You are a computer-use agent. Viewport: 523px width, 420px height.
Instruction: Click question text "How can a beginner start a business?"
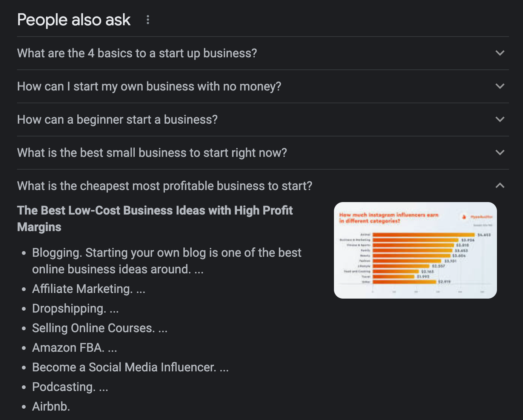point(117,120)
